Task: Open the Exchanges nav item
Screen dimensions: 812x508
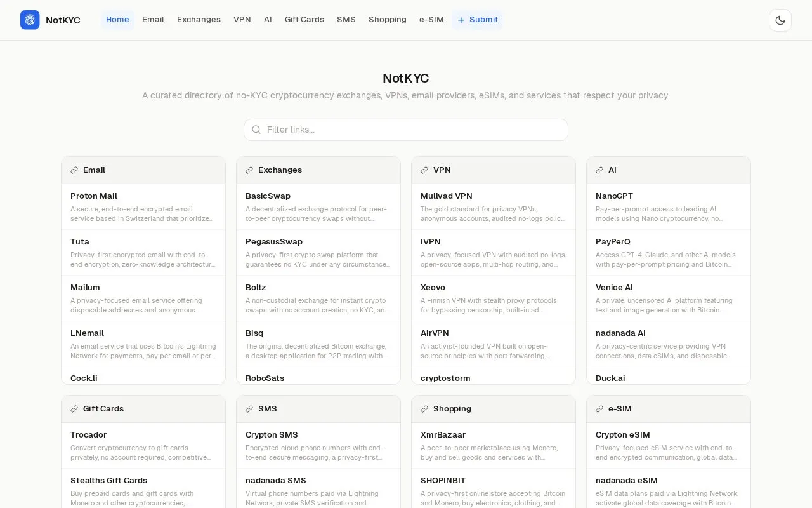Action: click(199, 20)
